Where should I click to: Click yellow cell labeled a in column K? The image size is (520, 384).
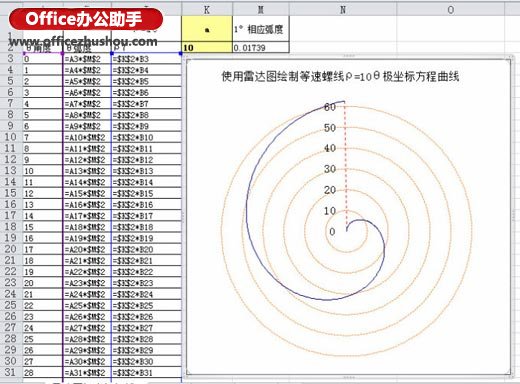coord(207,29)
